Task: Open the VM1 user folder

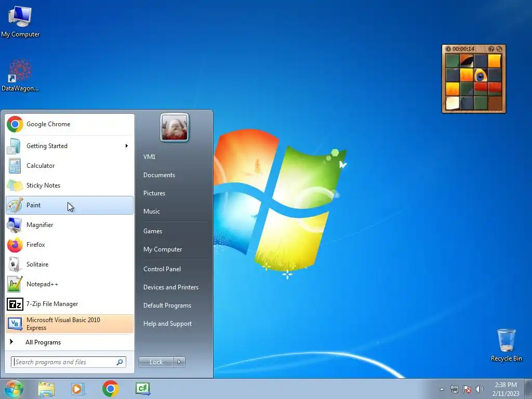Action: pos(149,157)
